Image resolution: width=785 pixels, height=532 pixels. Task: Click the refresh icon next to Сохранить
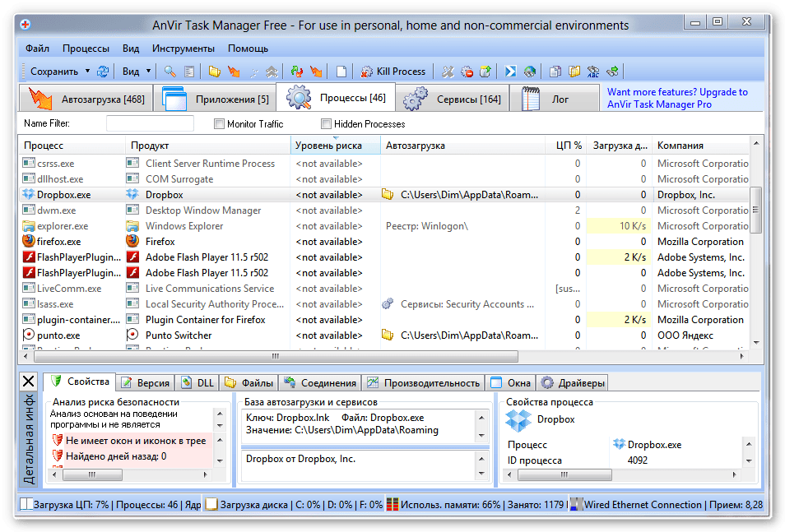click(x=103, y=72)
